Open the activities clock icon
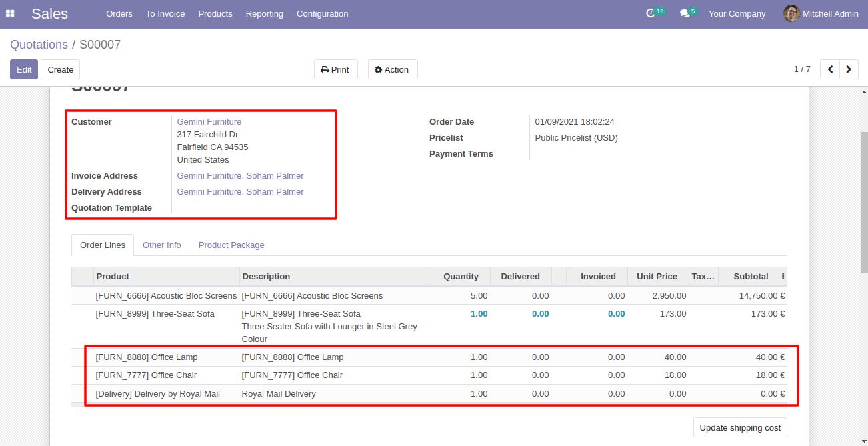 [651, 13]
